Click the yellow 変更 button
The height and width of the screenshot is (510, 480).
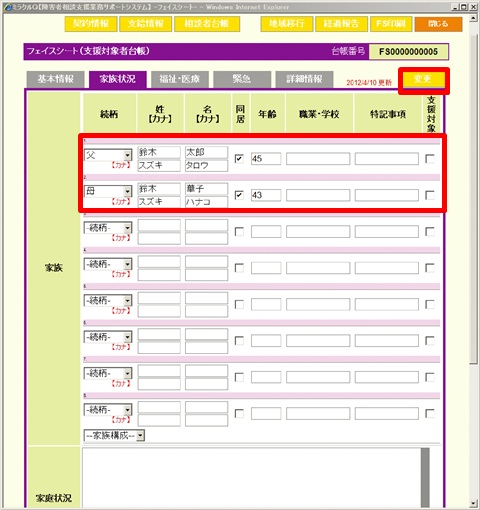coord(424,80)
